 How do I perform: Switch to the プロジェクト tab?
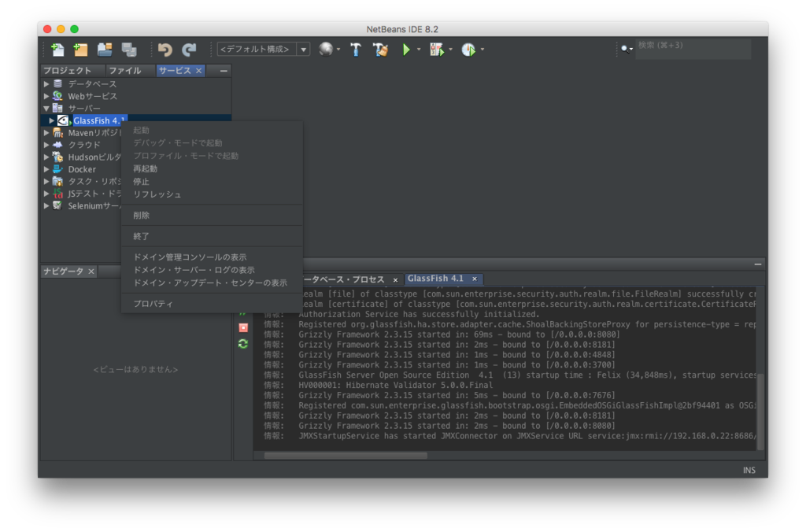coord(68,70)
